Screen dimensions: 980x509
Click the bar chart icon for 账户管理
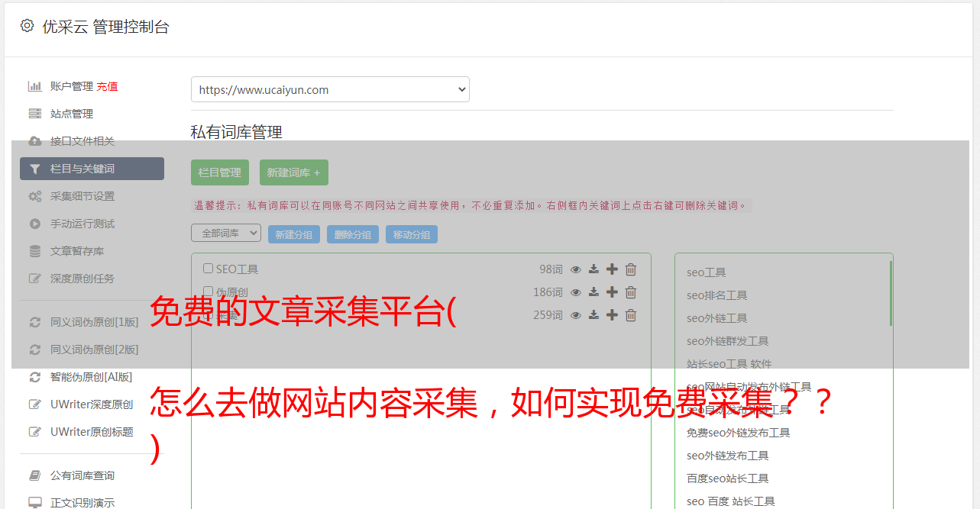coord(35,86)
